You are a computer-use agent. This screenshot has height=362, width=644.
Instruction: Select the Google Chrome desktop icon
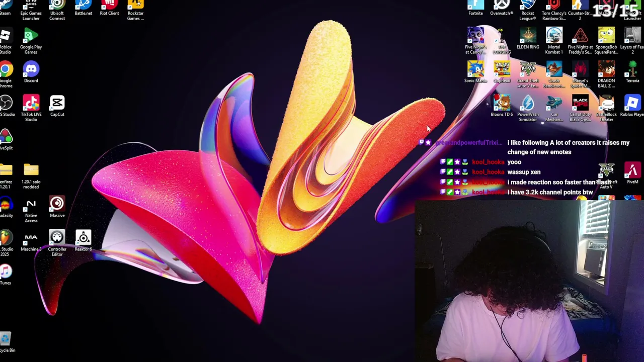[x=6, y=75]
